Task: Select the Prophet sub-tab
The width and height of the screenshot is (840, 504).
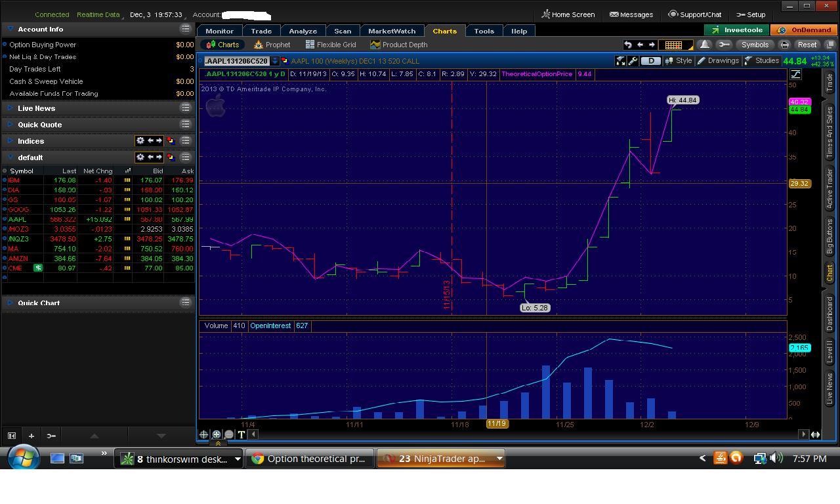Action: pyautogui.click(x=272, y=45)
